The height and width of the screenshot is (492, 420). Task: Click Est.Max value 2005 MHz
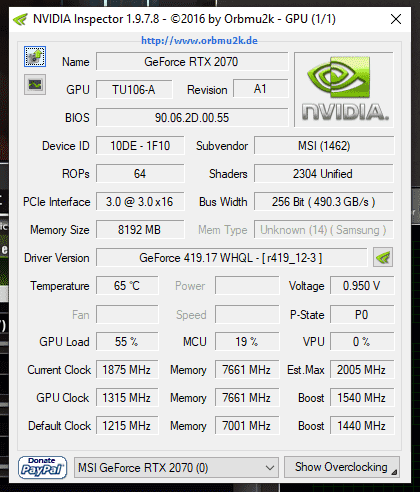click(x=362, y=370)
